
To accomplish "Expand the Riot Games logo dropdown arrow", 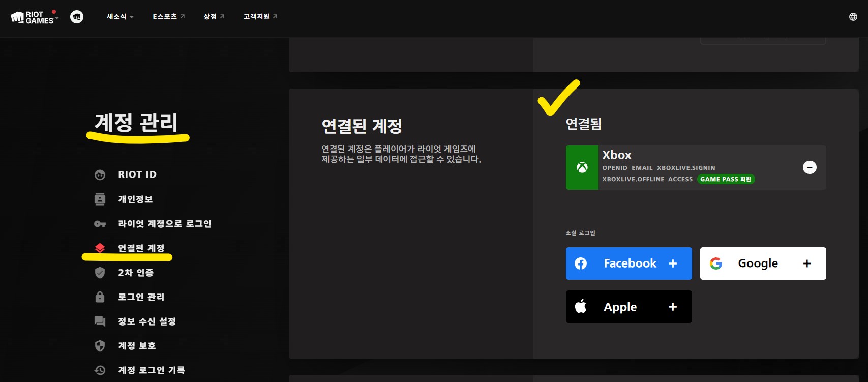I will tap(57, 18).
